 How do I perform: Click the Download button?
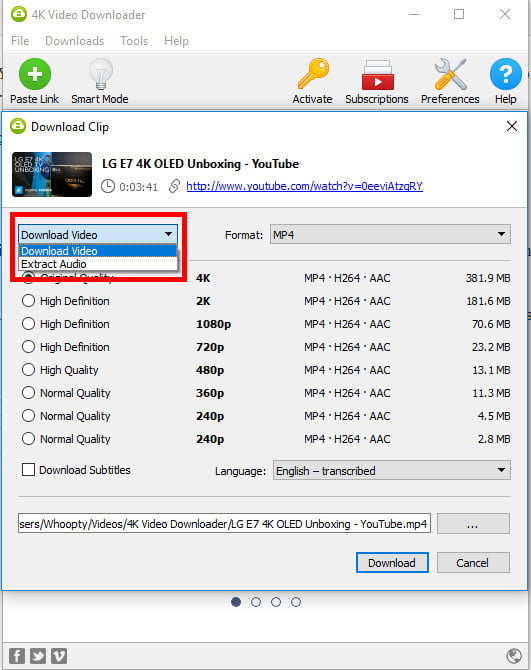tap(392, 562)
